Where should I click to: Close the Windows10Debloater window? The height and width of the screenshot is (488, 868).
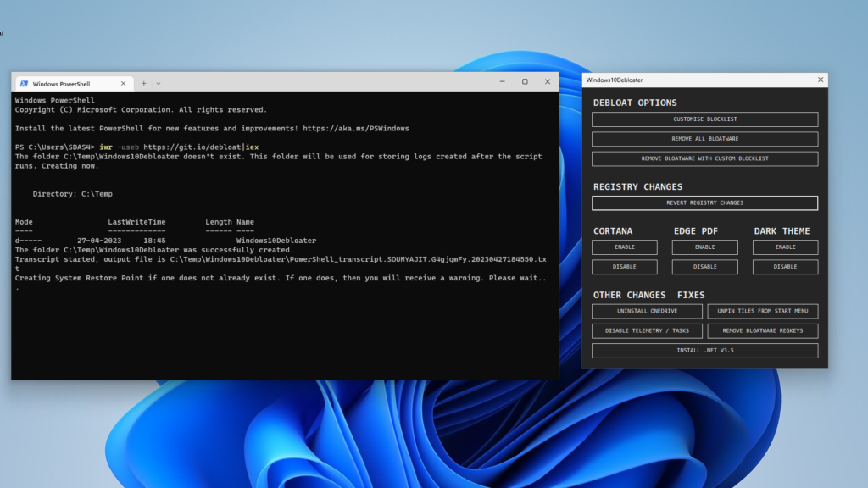[821, 80]
